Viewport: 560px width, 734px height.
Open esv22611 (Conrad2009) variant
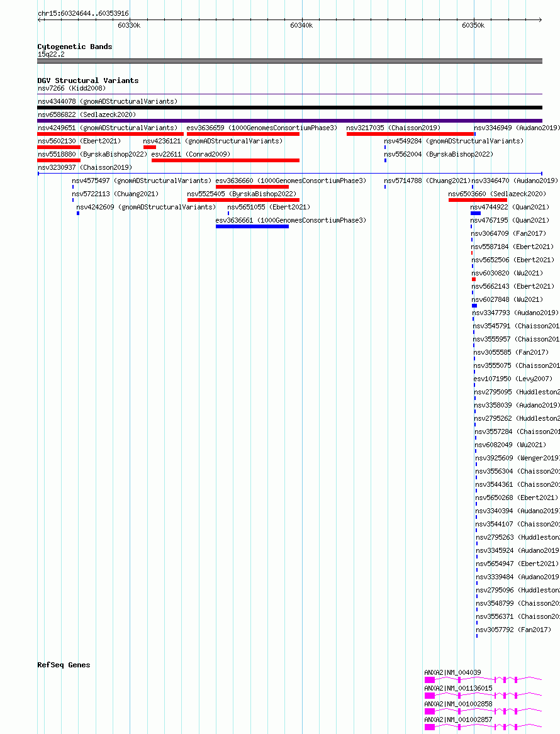(191, 154)
